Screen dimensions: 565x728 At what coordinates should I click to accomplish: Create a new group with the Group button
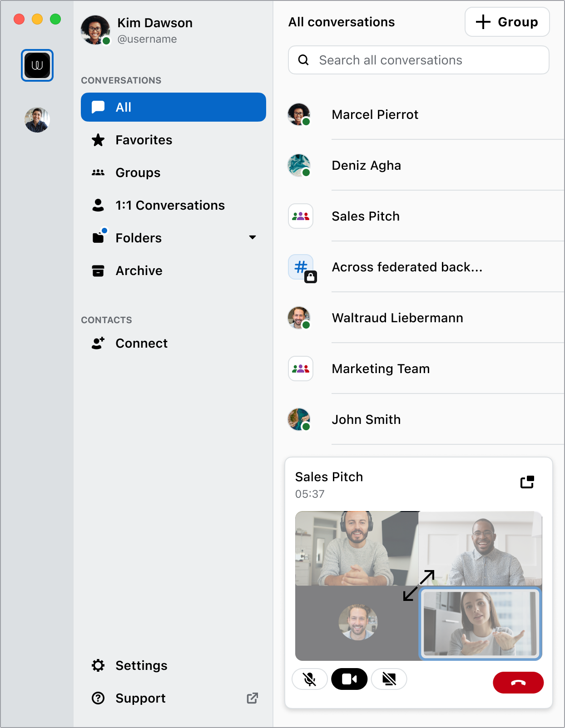tap(507, 22)
